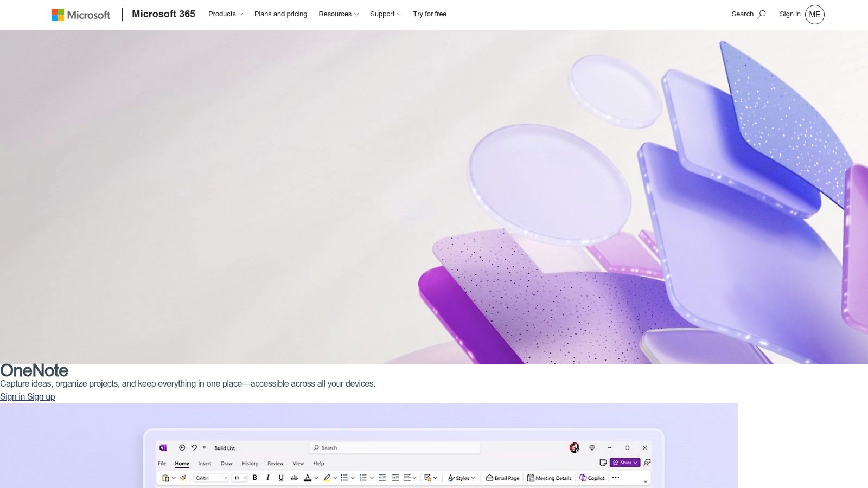Image resolution: width=868 pixels, height=488 pixels.
Task: Click the Sign in link under OneNote heading
Action: (12, 396)
